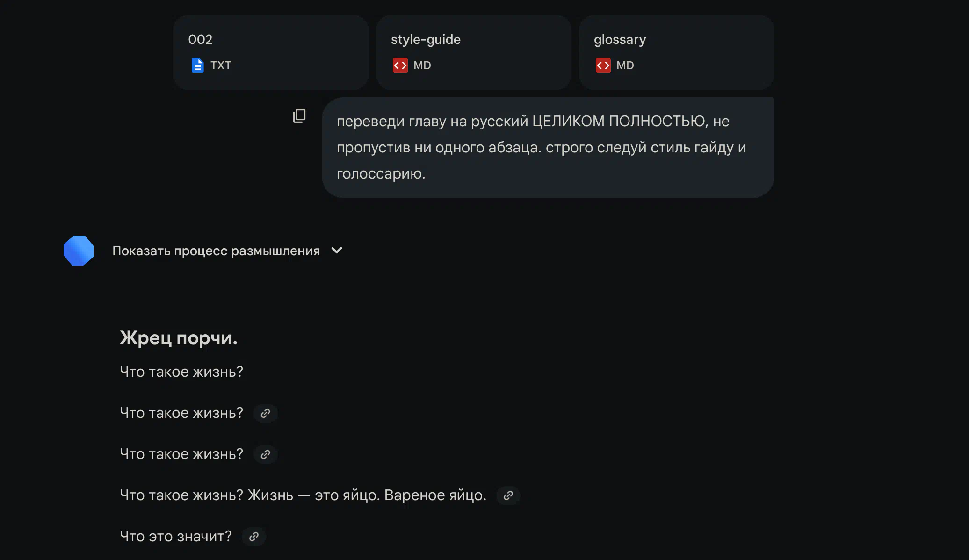Click the glossary file name text
969x560 pixels.
click(x=620, y=39)
